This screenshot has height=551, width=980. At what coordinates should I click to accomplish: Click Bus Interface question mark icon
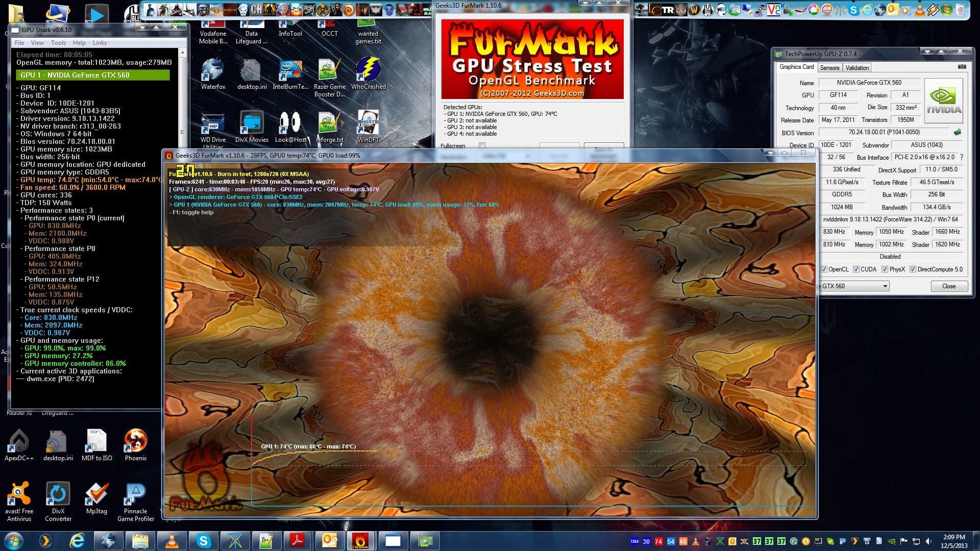point(962,157)
